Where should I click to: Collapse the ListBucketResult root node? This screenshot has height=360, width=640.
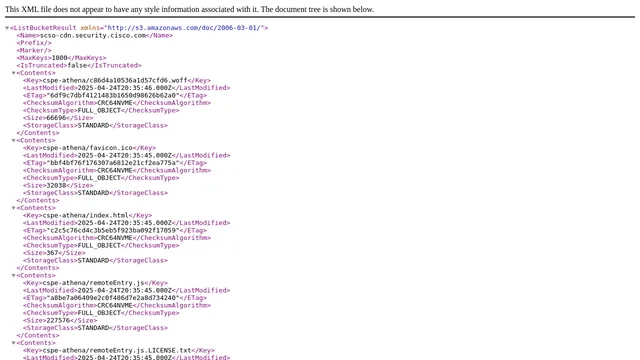coord(7,28)
